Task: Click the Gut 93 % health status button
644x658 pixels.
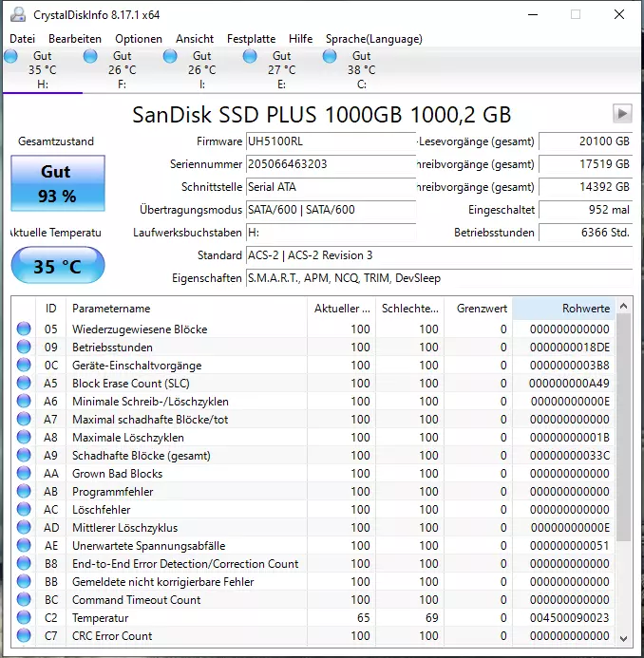Action: [58, 183]
